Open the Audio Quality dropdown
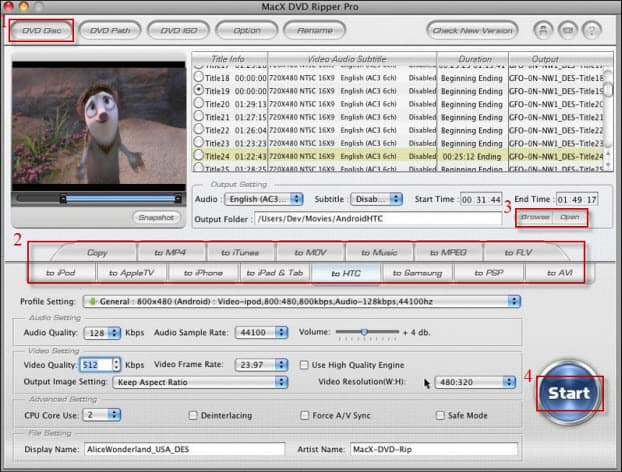The height and width of the screenshot is (472, 622). 102,333
